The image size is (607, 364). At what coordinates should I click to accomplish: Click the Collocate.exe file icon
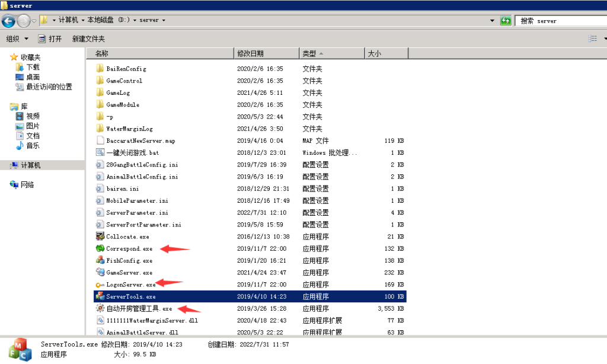tap(100, 237)
